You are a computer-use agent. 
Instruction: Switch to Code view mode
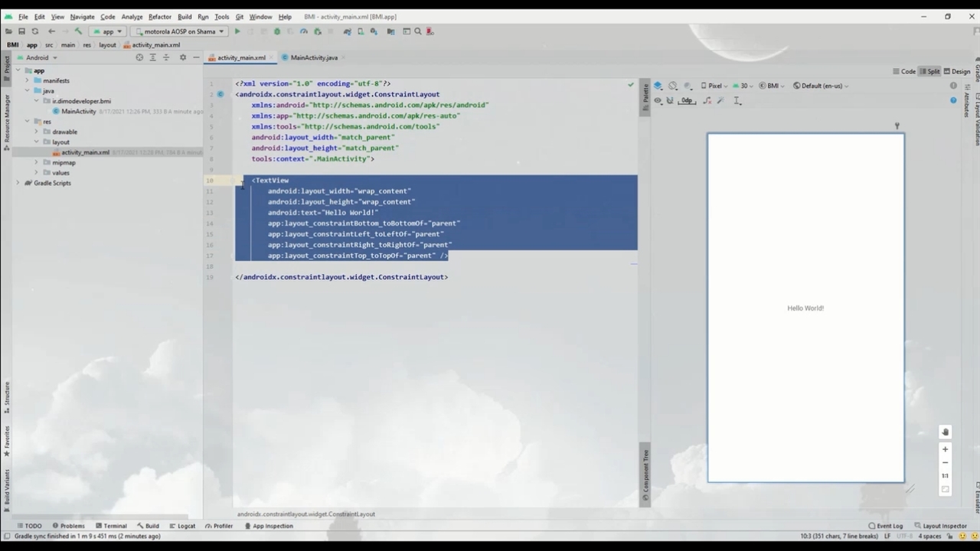point(903,71)
